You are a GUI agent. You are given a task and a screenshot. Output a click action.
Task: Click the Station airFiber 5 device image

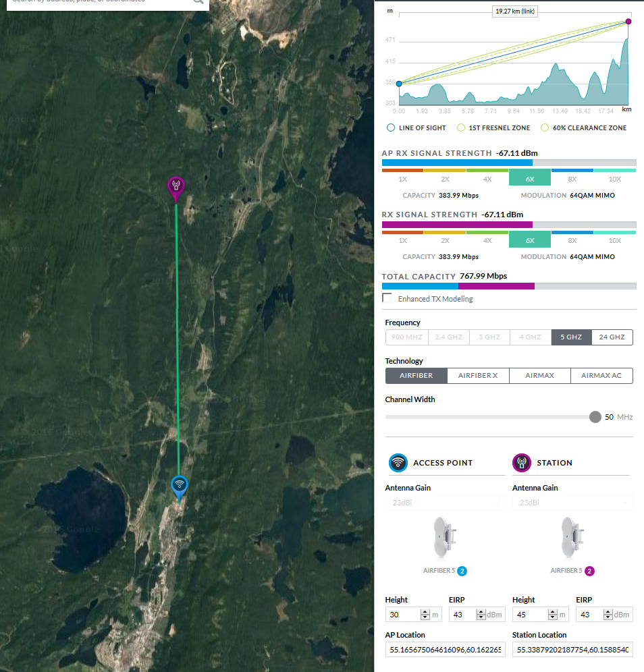coord(572,537)
